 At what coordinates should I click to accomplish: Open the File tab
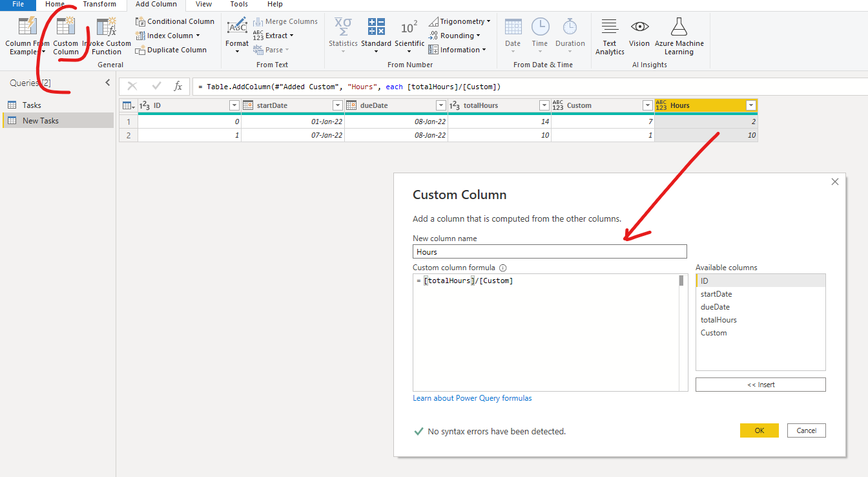point(18,5)
